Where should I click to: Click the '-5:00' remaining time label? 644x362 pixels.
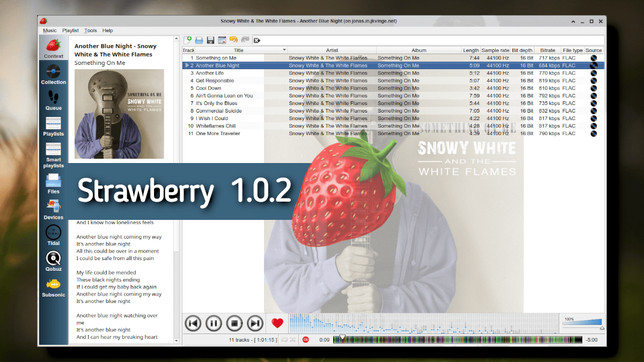591,340
